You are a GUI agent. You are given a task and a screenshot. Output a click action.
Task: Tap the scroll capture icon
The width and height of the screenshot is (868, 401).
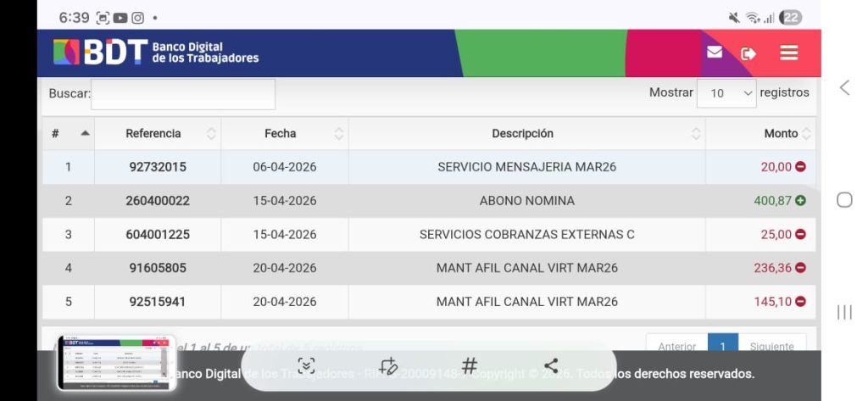(306, 366)
